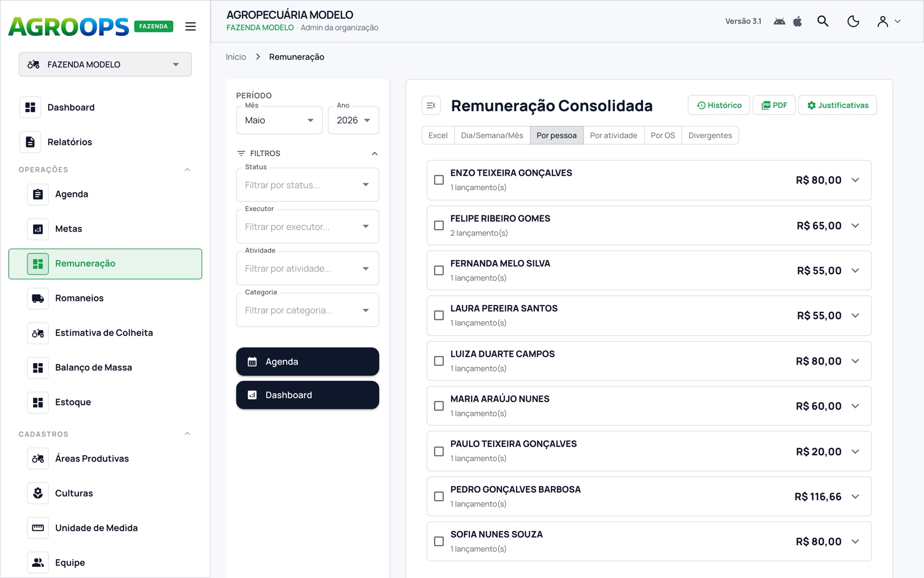Click the dark Agenda button
Image resolution: width=924 pixels, height=578 pixels.
[308, 362]
